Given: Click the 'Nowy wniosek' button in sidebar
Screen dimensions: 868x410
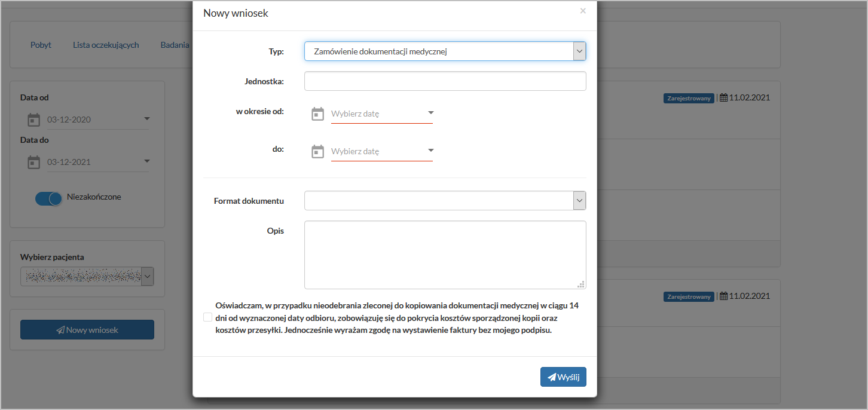Looking at the screenshot, I should [87, 330].
